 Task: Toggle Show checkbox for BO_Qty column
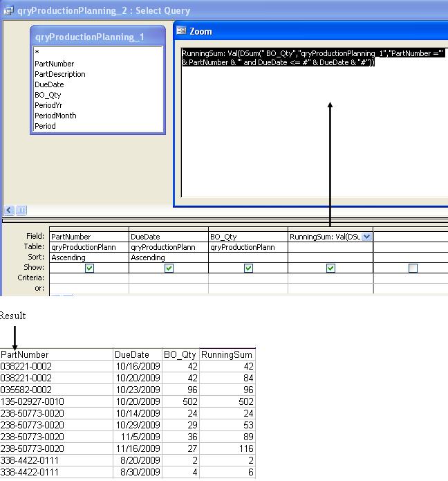pos(248,268)
